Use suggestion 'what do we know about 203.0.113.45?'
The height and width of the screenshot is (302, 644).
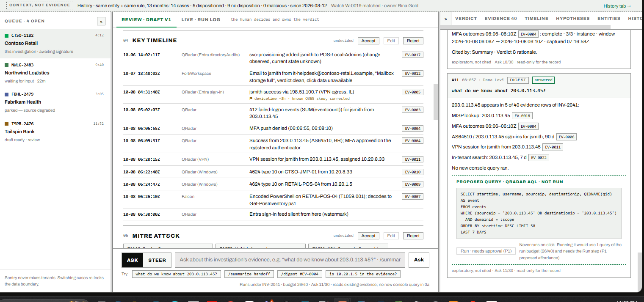pos(177,274)
